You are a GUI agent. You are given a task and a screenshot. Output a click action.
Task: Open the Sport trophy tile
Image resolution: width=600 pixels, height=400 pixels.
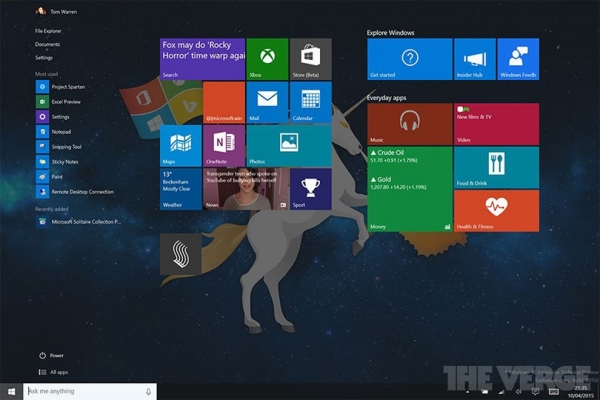click(311, 189)
